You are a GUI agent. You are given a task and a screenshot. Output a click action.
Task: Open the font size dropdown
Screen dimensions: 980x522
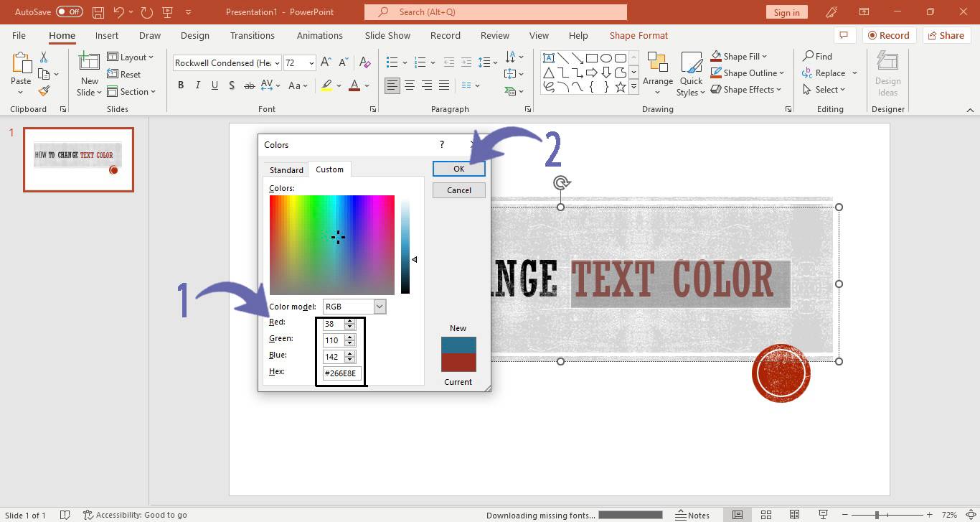[x=311, y=62]
